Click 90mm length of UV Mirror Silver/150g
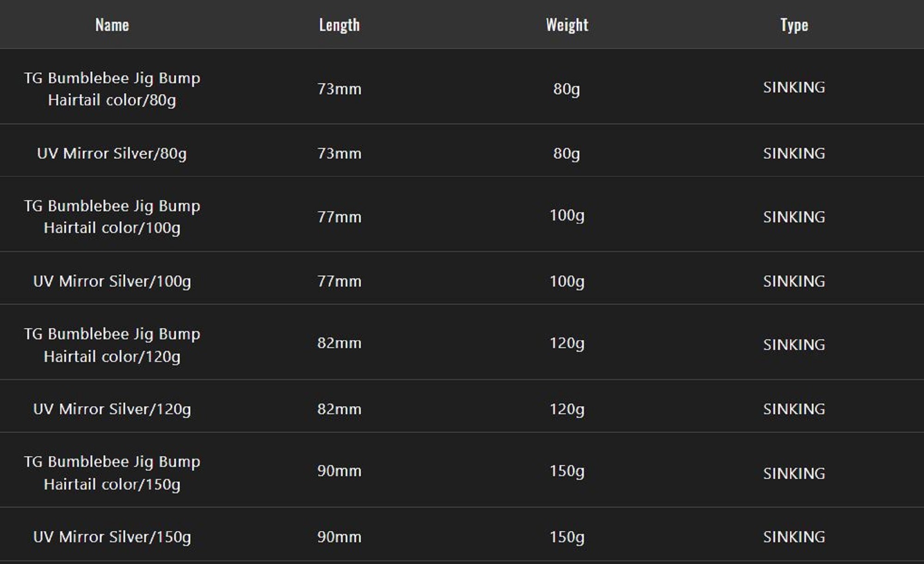Image resolution: width=924 pixels, height=564 pixels. pyautogui.click(x=339, y=537)
